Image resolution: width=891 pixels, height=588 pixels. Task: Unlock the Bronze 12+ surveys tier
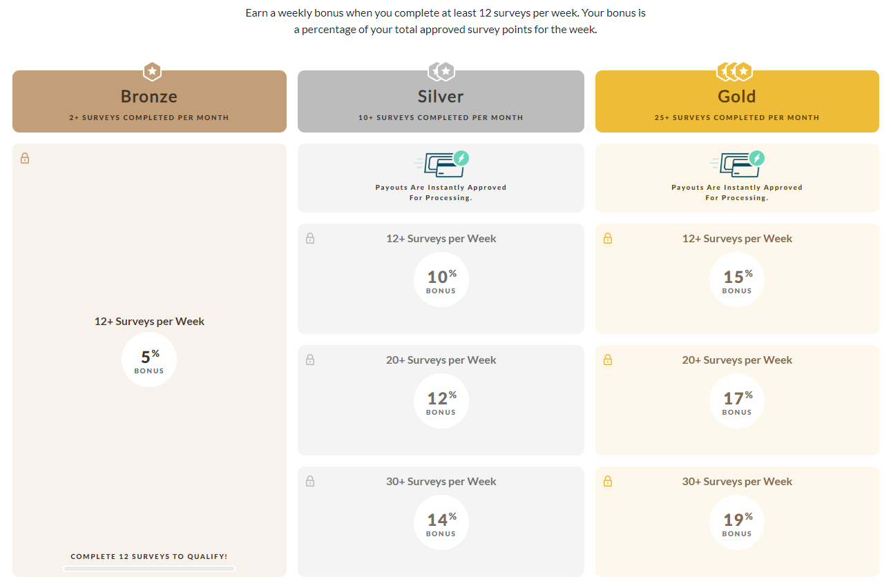24,158
